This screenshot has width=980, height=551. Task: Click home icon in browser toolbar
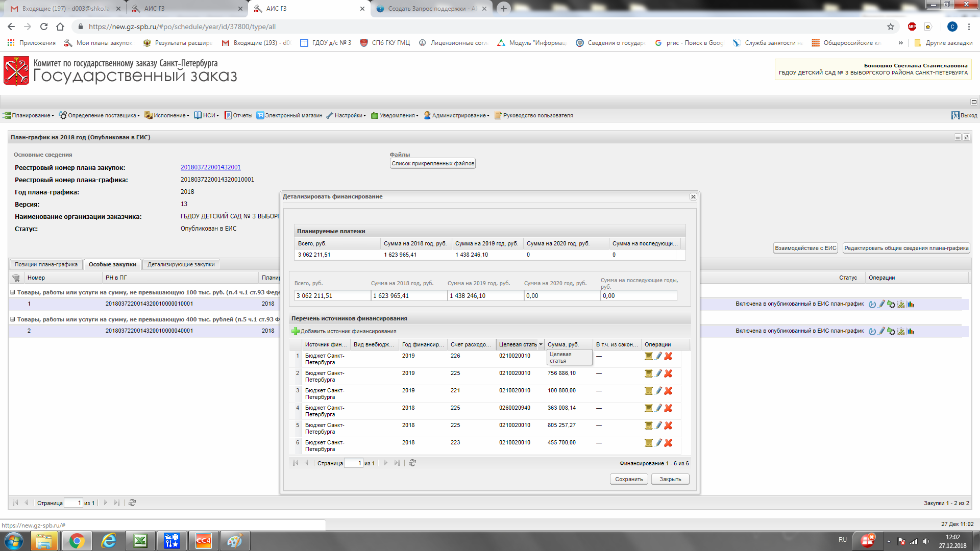60,27
